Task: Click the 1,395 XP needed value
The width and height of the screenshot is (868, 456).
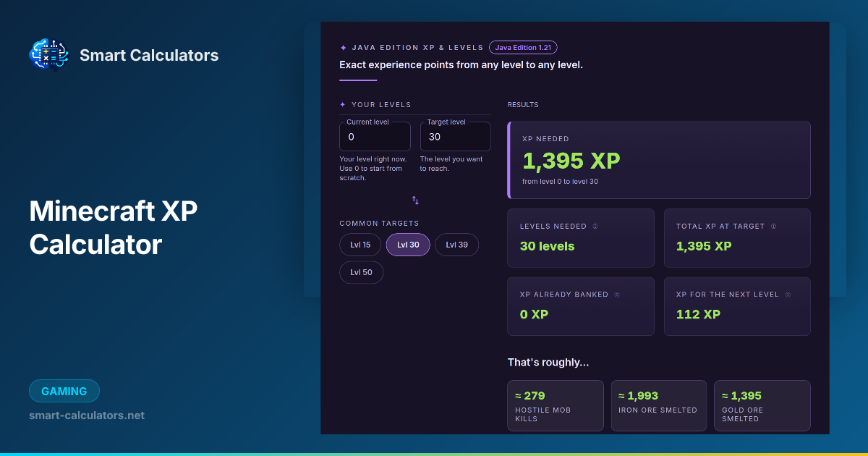Action: tap(571, 161)
